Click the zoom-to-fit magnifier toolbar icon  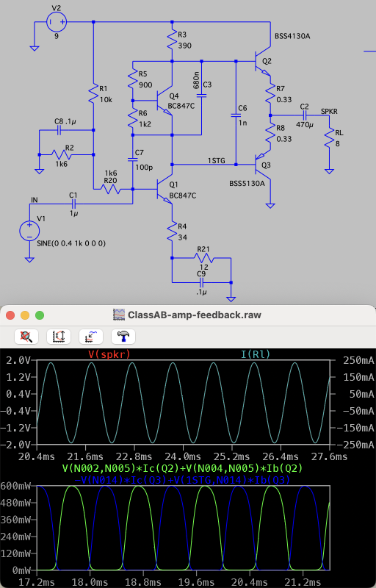(x=26, y=337)
